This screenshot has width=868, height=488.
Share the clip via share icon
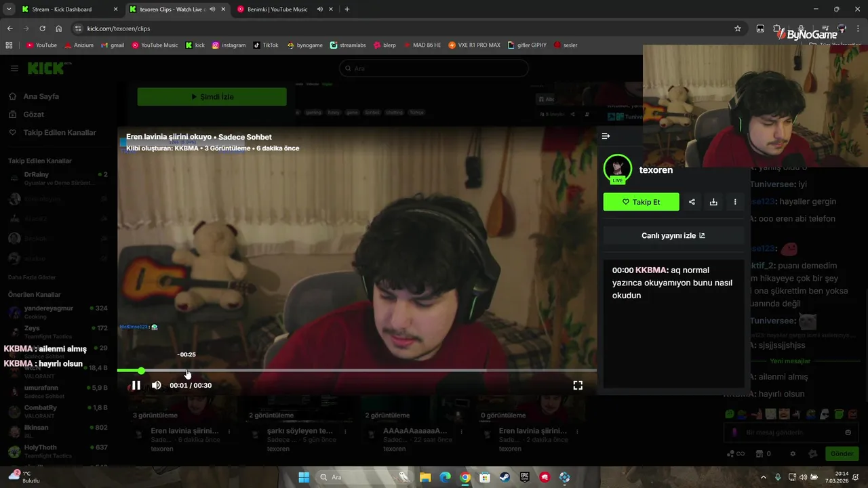[x=692, y=202]
